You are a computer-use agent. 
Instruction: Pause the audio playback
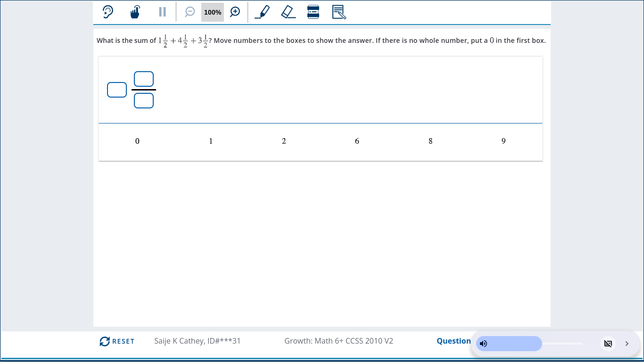click(x=163, y=12)
